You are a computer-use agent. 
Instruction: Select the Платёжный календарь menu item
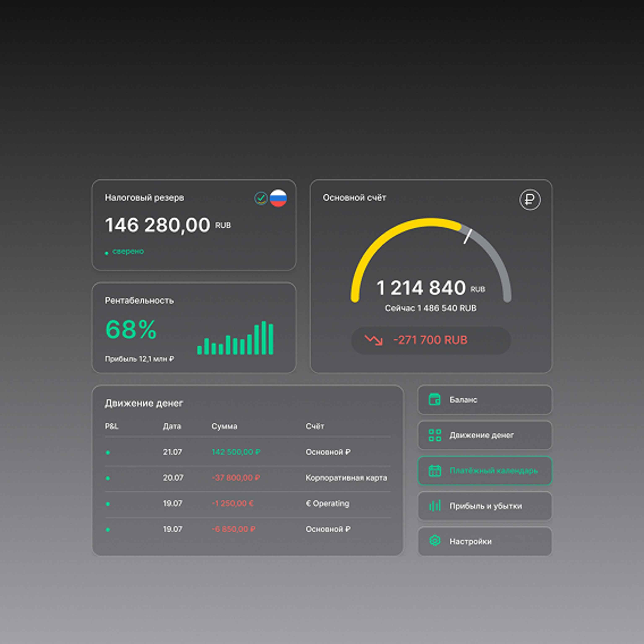pos(485,470)
